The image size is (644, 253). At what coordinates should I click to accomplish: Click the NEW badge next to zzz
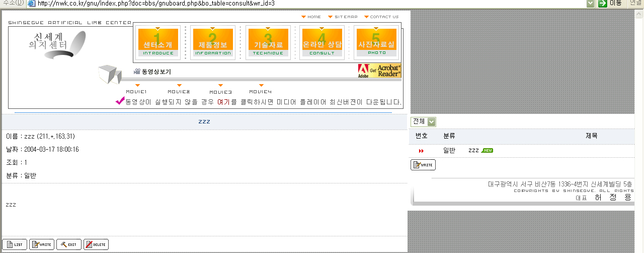click(x=487, y=150)
